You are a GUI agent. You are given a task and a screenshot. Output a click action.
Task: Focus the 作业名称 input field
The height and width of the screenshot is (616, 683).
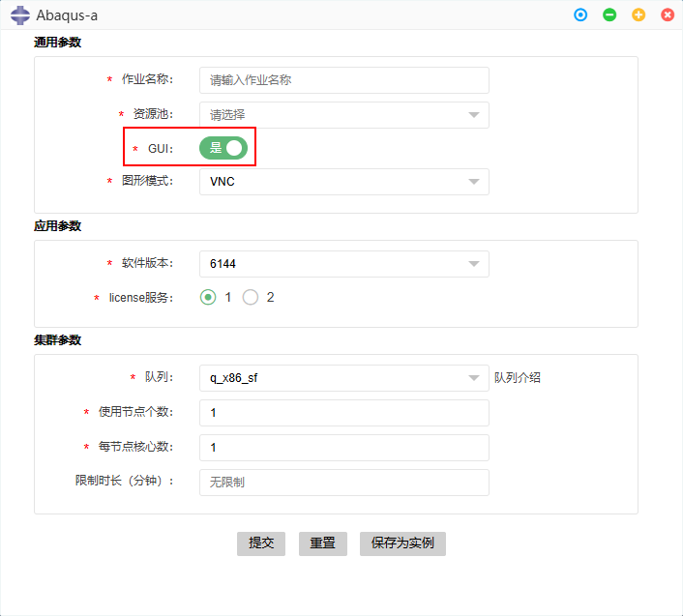click(344, 80)
